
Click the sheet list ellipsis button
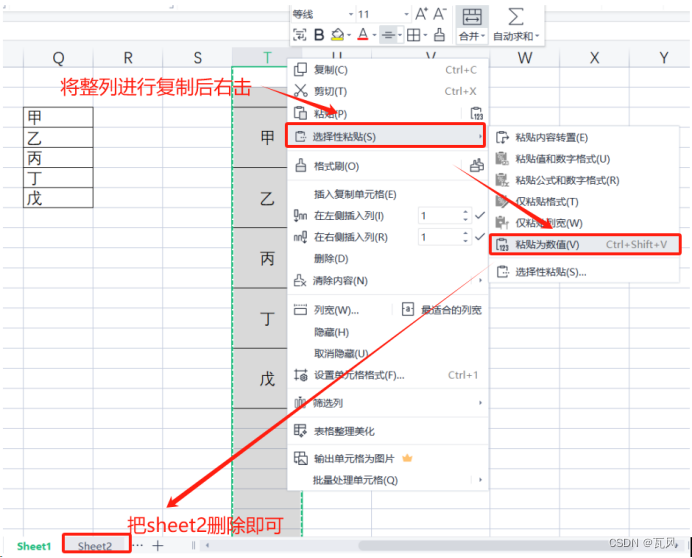138,545
